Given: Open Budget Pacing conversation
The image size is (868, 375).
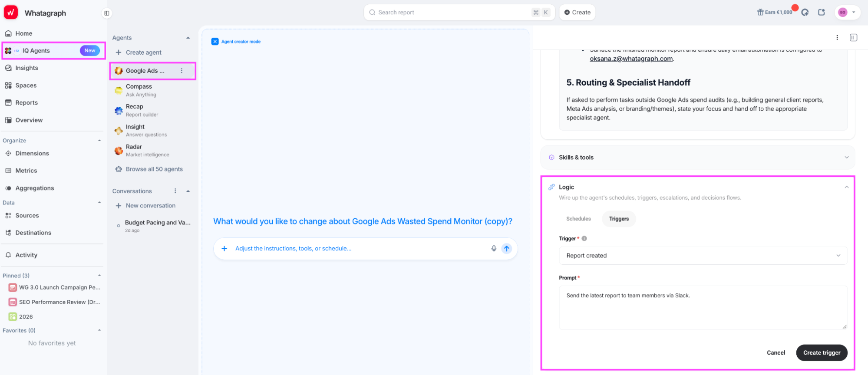Looking at the screenshot, I should [154, 226].
